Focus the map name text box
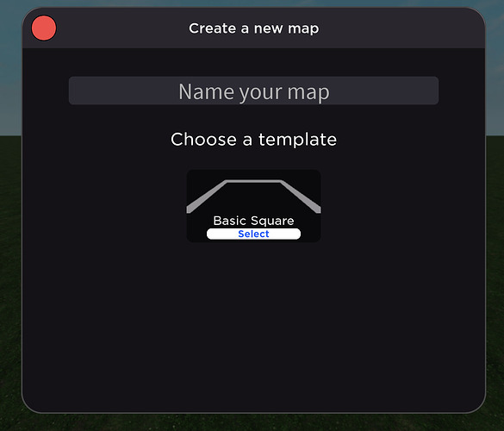 tap(253, 91)
